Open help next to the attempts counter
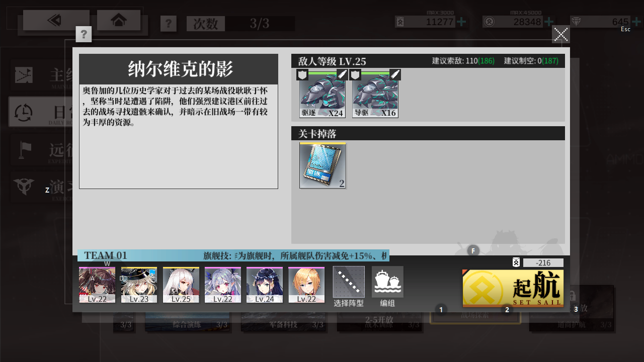This screenshot has height=362, width=644. (x=169, y=24)
